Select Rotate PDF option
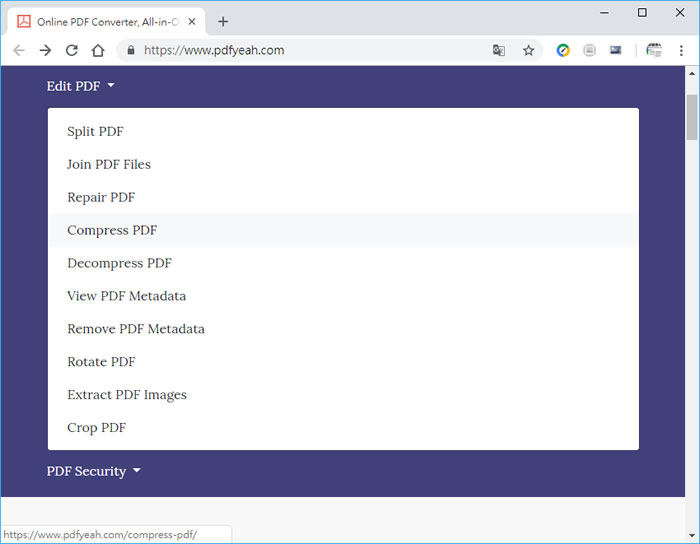 tap(101, 362)
